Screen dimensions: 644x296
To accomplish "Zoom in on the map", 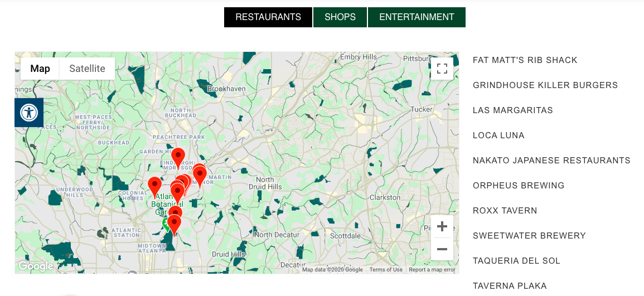I will [x=442, y=226].
